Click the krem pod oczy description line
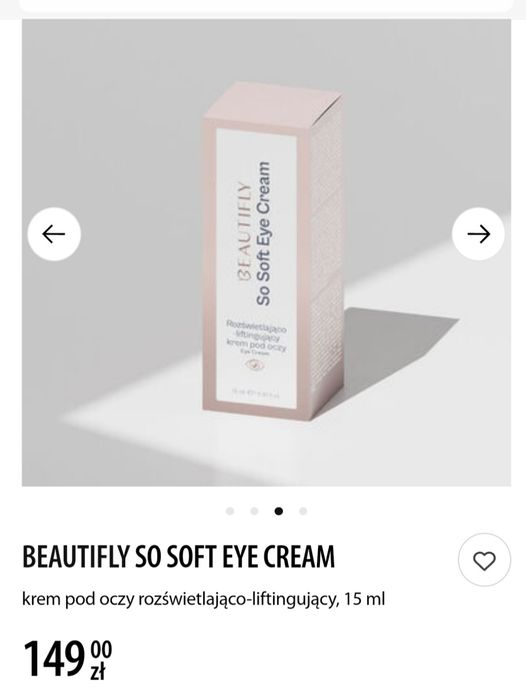This screenshot has width=526, height=700. (204, 599)
